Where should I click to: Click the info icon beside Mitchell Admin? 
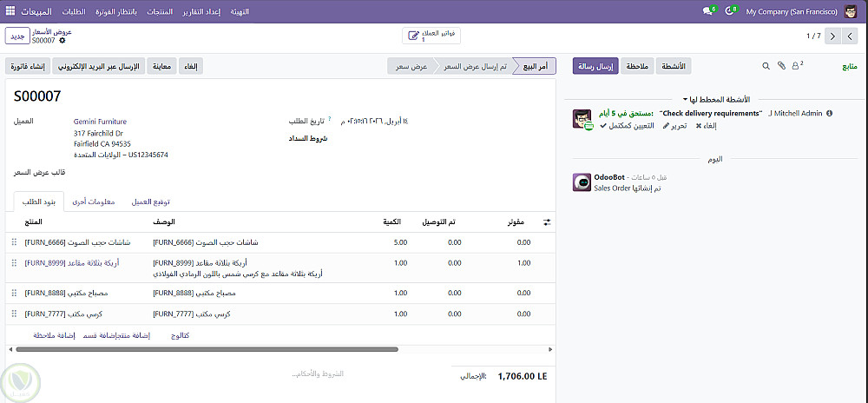(x=829, y=114)
